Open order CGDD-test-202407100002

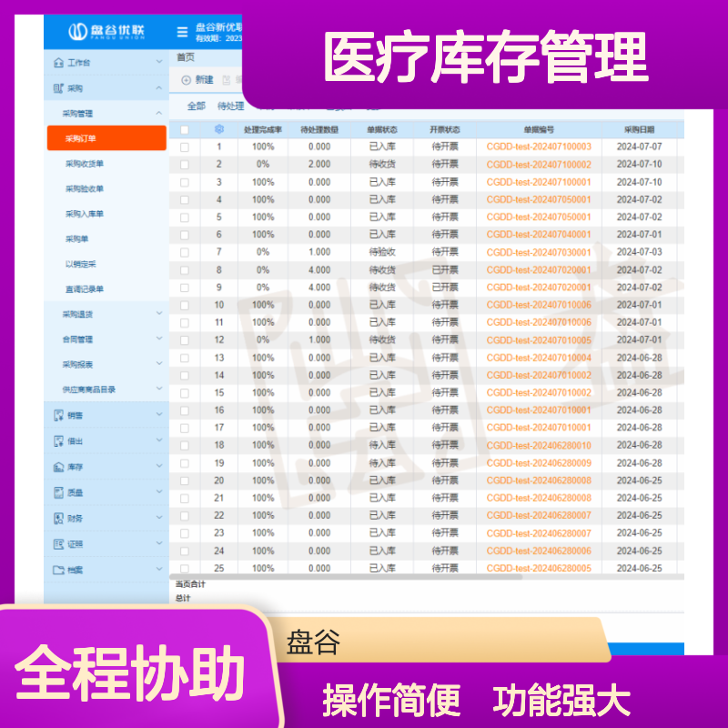pyautogui.click(x=539, y=165)
